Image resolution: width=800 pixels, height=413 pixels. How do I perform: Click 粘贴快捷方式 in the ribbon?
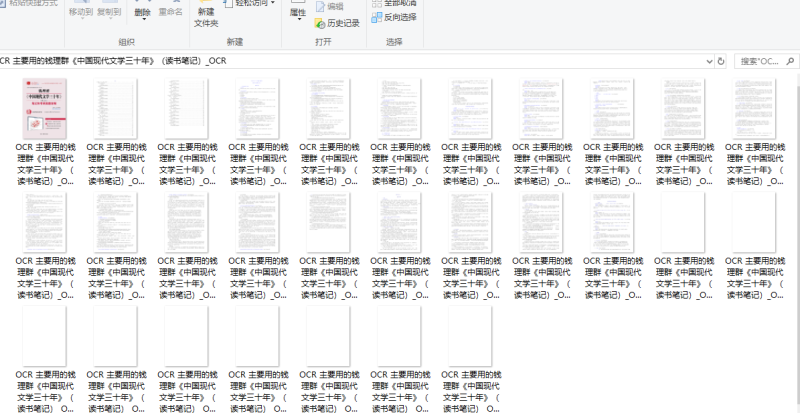(30, 3)
